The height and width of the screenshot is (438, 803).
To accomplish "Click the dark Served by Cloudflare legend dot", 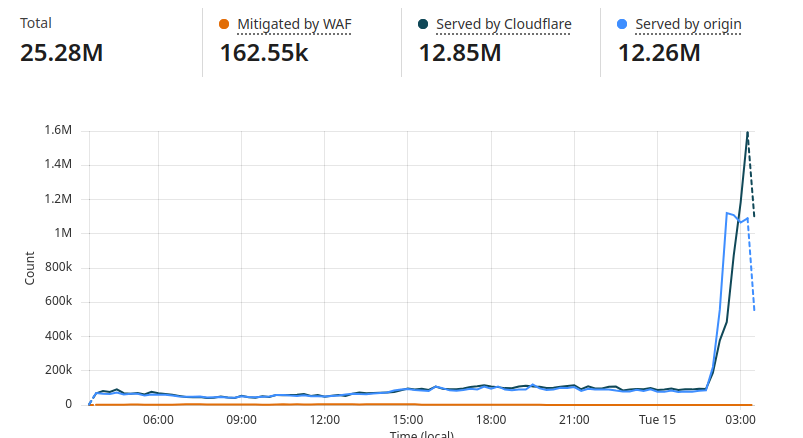I will point(424,24).
